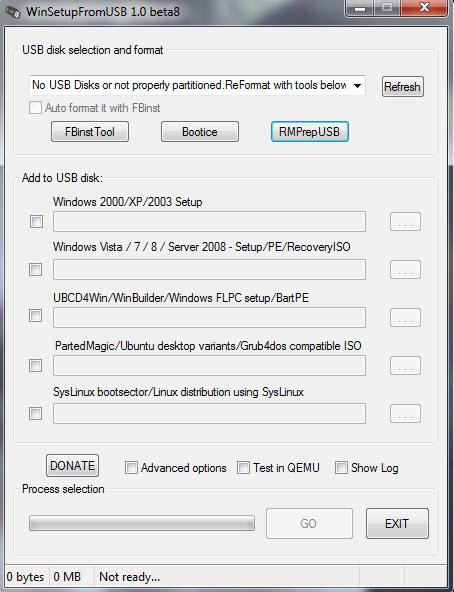Check the UBCD4Win/WinBuilder/BartPE option

point(36,315)
